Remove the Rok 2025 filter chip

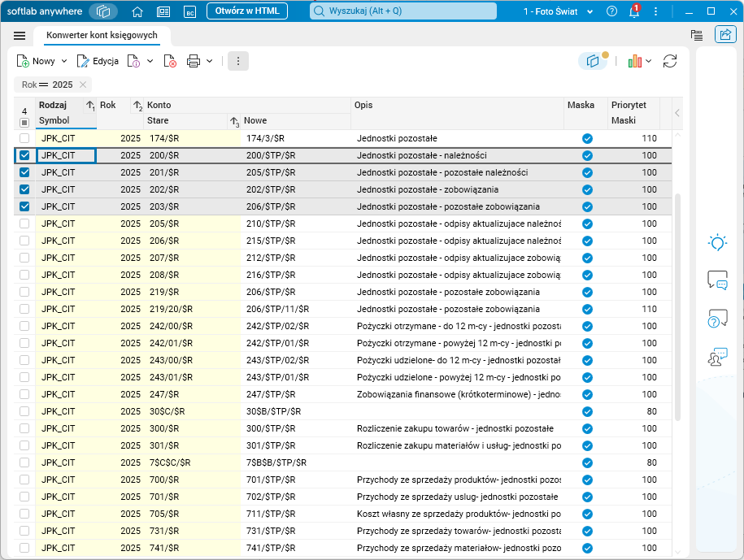83,85
